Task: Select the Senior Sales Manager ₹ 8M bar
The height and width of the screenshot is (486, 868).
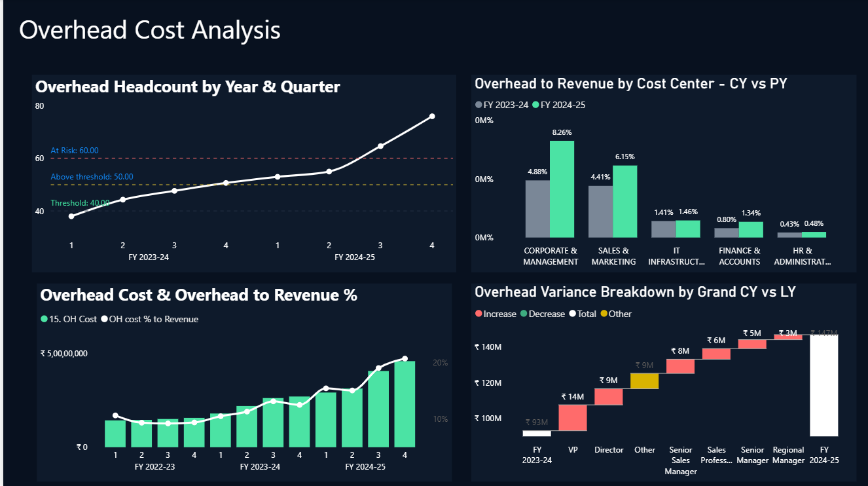Action: click(680, 366)
